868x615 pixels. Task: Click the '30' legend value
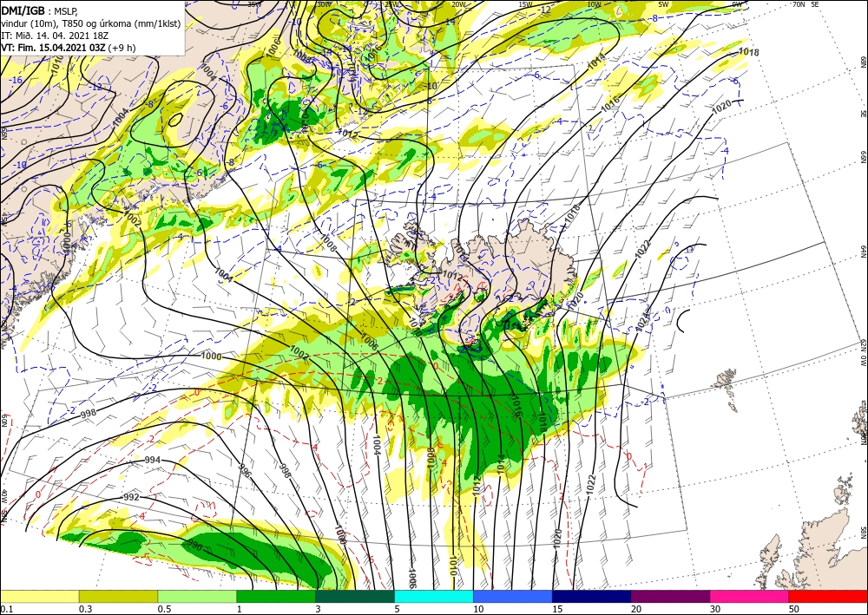pos(716,610)
